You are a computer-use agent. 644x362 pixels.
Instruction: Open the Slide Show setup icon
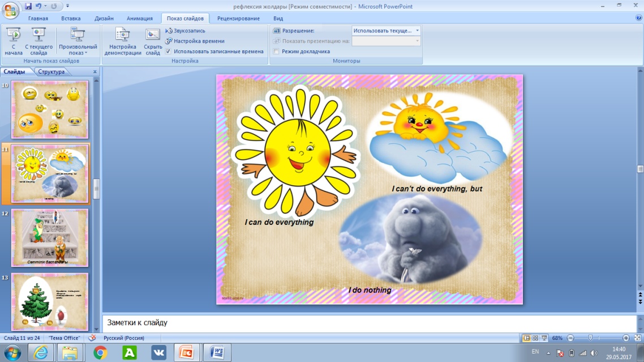pos(122,35)
